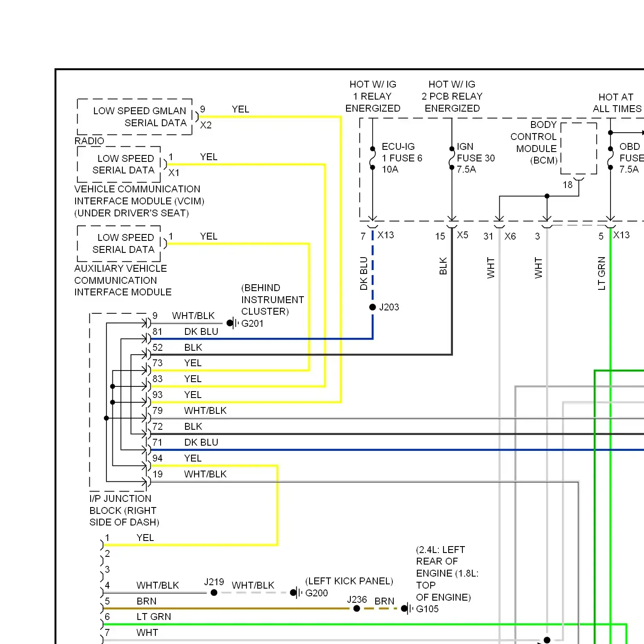Click pin 9 WHT/BLK junction block label

[193, 316]
